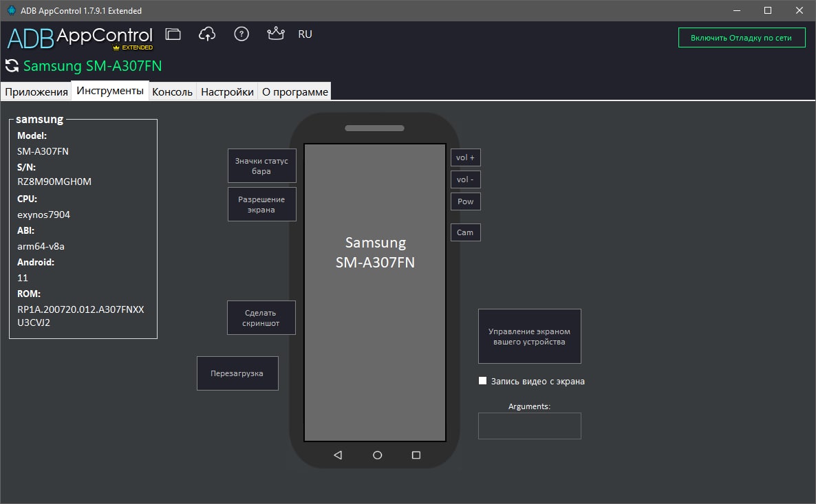This screenshot has width=816, height=504.
Task: Click the SM-A307FN model value in info panel
Action: 43,151
